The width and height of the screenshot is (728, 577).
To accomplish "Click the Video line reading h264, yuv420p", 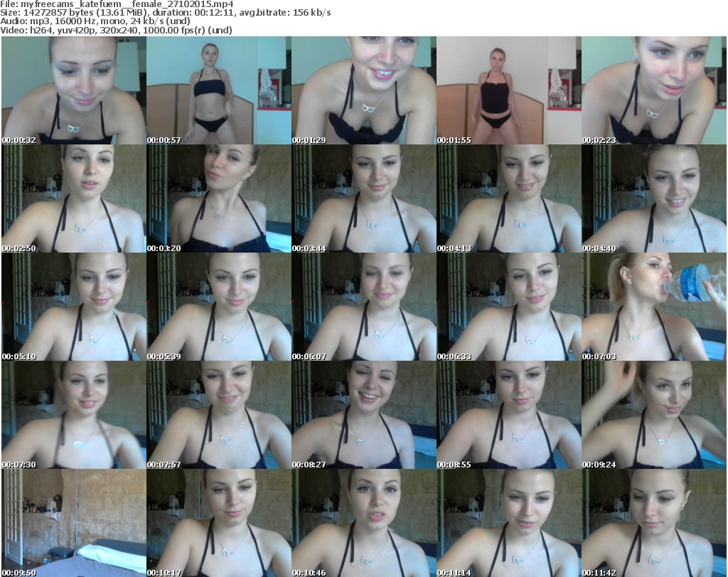I will click(116, 30).
